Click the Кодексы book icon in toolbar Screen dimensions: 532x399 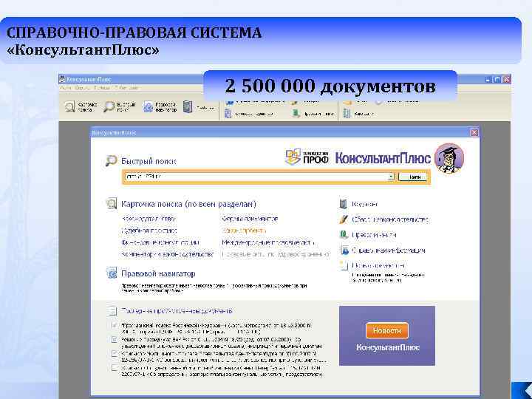tap(188, 107)
